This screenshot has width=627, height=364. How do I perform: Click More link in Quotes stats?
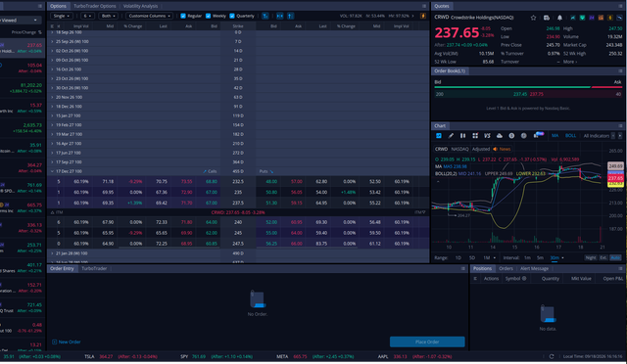click(570, 62)
